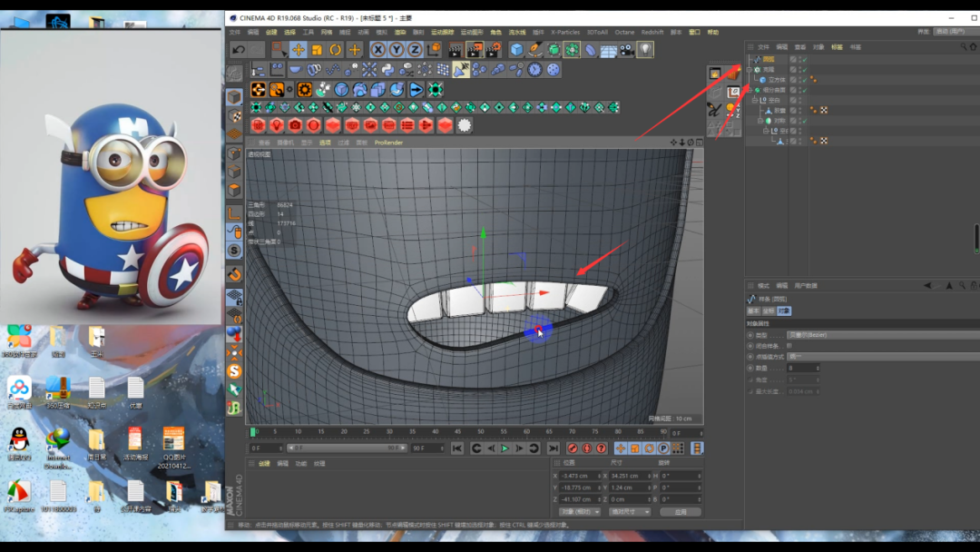Click the Camera object icon
This screenshot has width=980, height=552.
click(x=627, y=49)
